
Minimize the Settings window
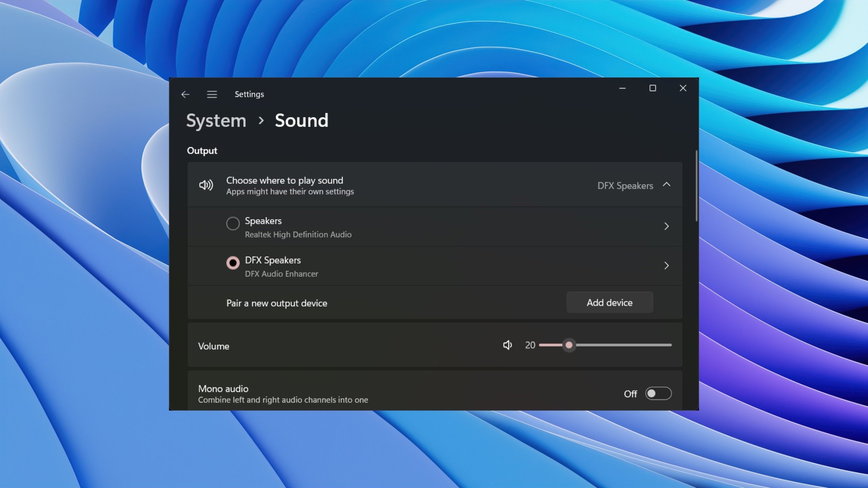(x=622, y=88)
